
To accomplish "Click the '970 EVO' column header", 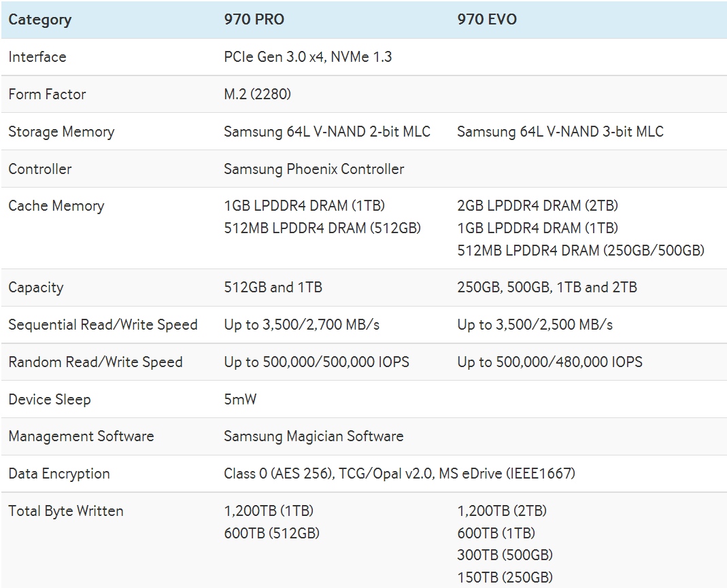I will (487, 20).
